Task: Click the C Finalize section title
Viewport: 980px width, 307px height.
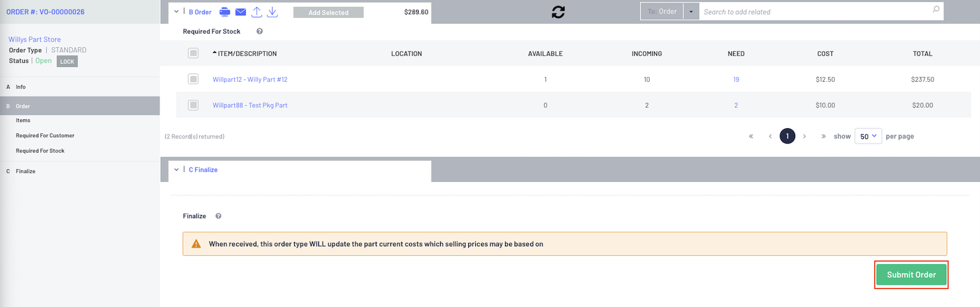Action: [x=204, y=170]
